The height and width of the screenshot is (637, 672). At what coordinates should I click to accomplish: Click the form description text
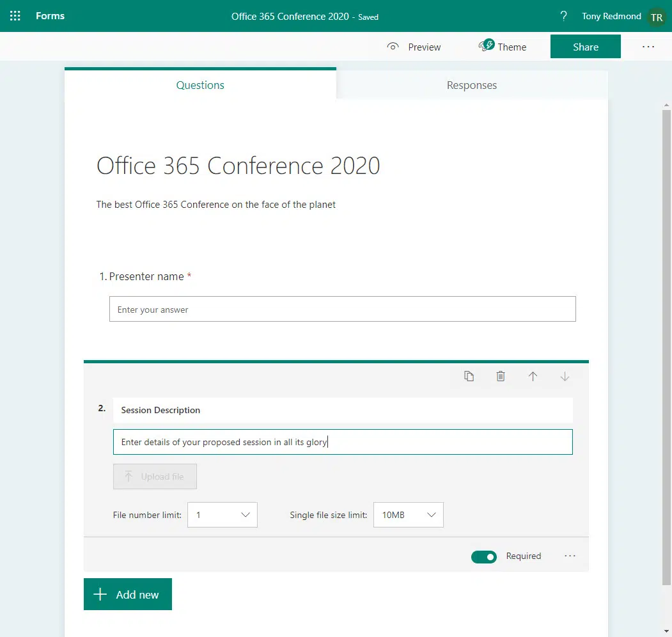[x=216, y=205]
